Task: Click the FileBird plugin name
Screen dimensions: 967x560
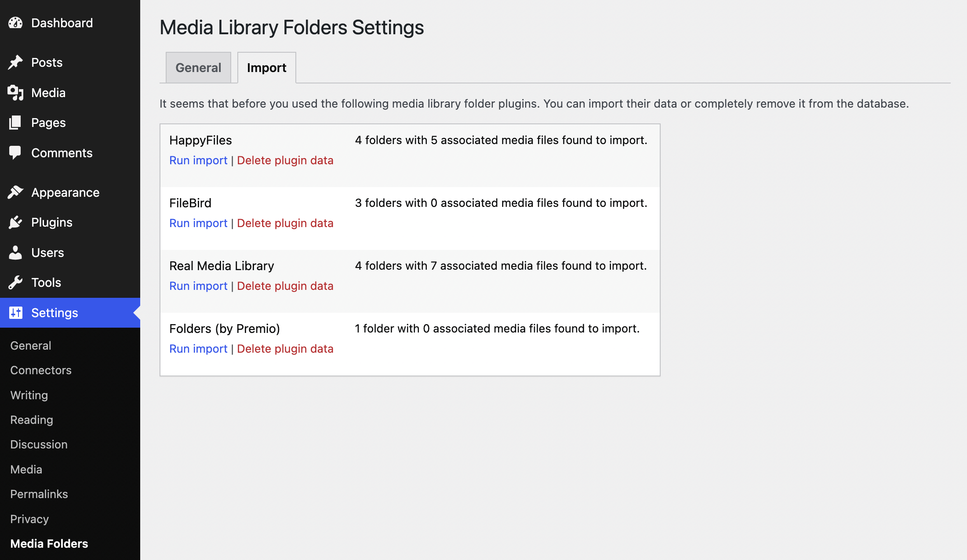Action: 190,203
